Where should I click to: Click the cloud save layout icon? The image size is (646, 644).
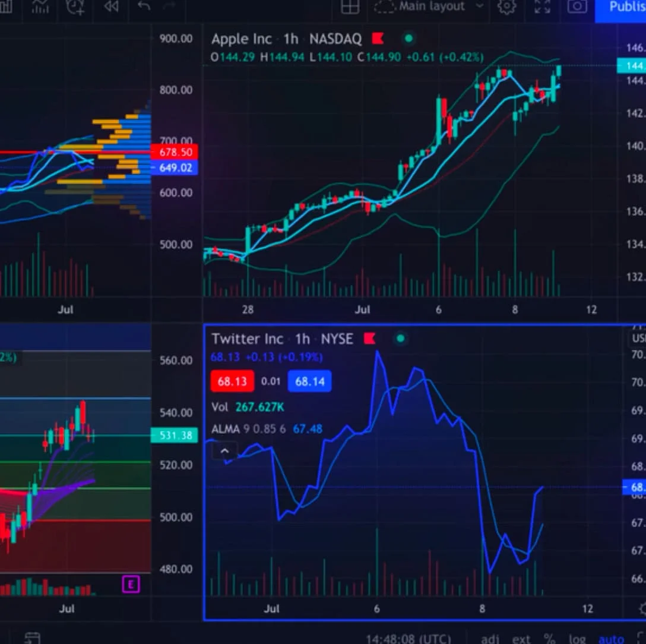tap(384, 7)
